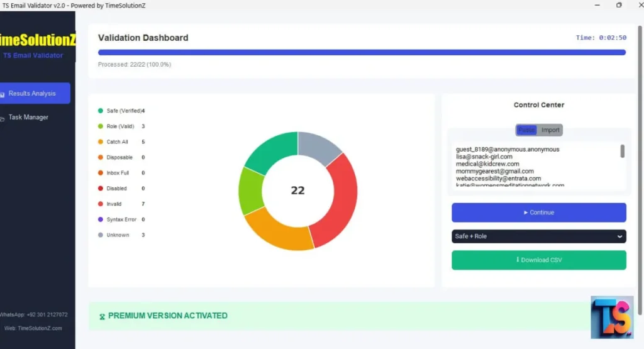Viewport: 644px width, 349px height.
Task: Open the Safe + Role dropdown
Action: point(539,236)
